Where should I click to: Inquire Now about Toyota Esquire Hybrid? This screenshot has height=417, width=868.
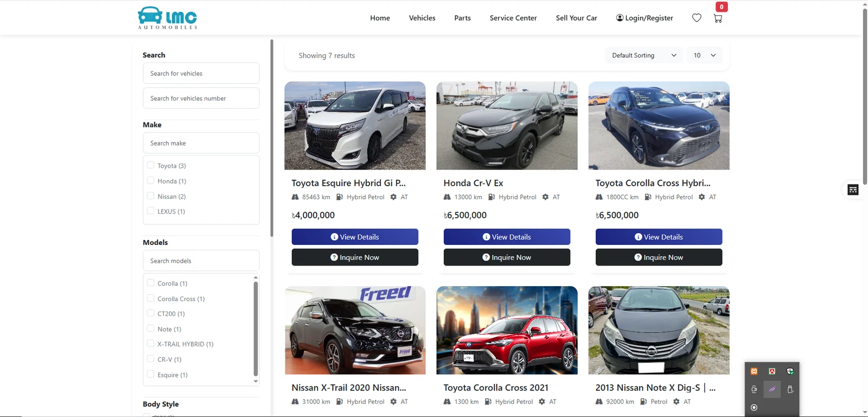pyautogui.click(x=355, y=257)
